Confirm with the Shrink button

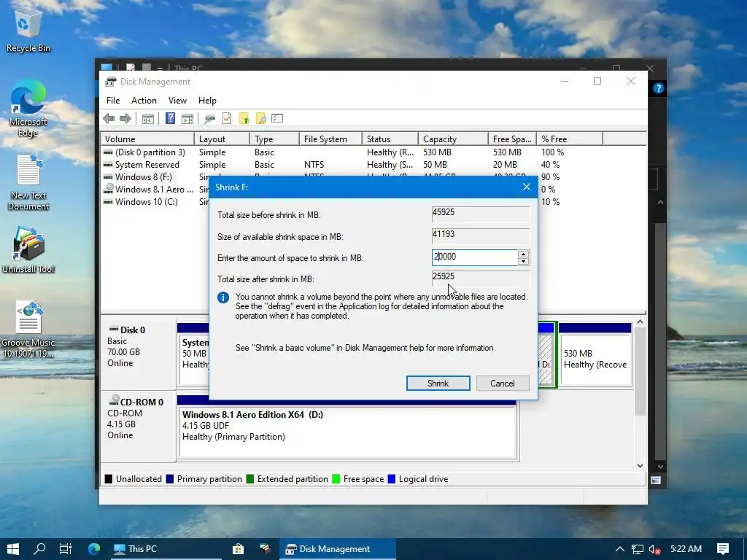click(x=438, y=384)
